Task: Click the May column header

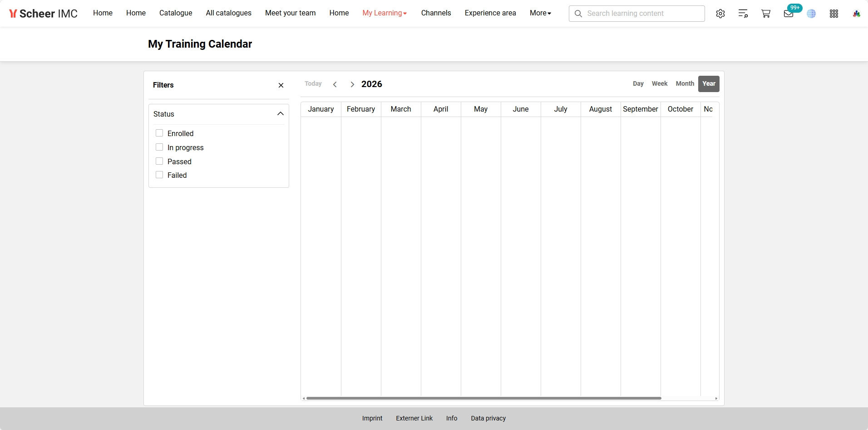Action: point(481,109)
